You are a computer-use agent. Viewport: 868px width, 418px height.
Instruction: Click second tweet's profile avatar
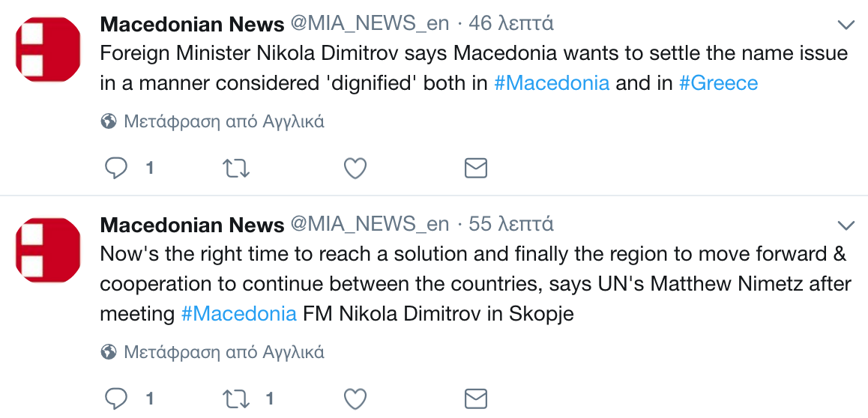[48, 250]
